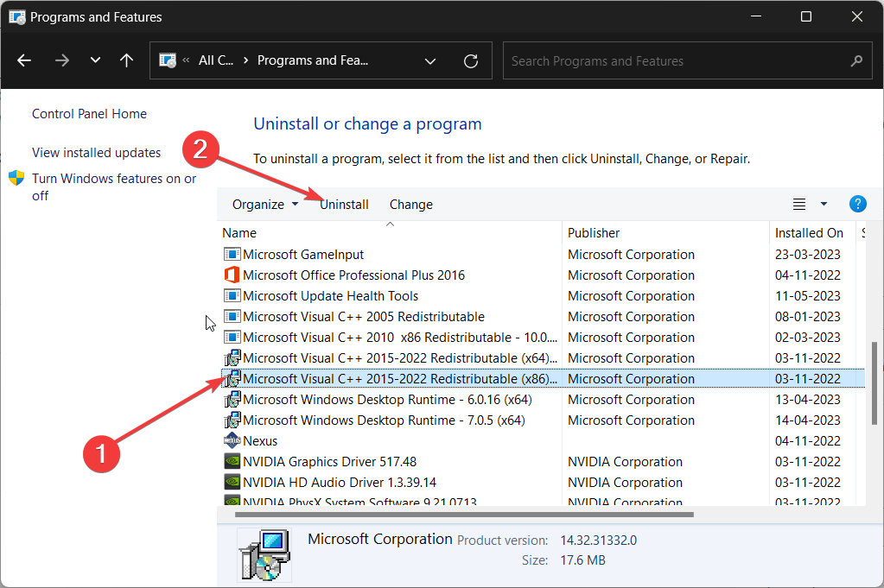
Task: Click Uninstall in the toolbar
Action: coord(344,205)
